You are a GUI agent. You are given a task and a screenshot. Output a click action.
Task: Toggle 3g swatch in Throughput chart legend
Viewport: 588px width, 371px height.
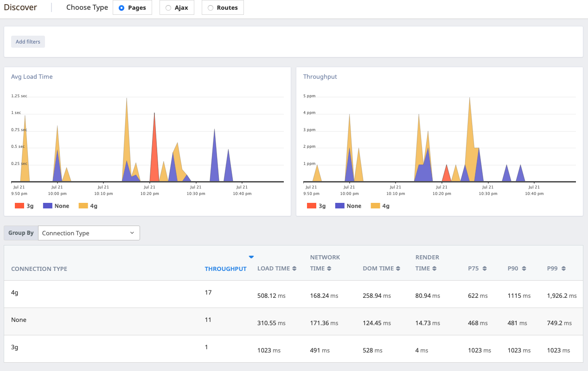click(x=312, y=206)
